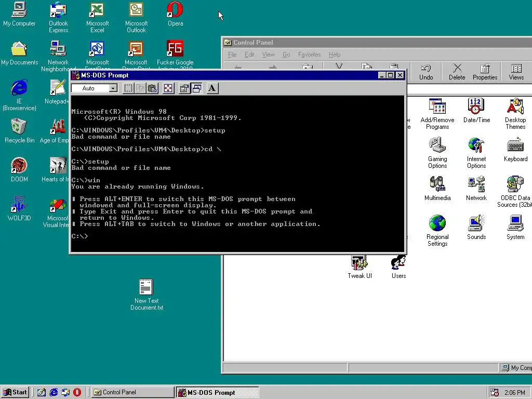This screenshot has width=532, height=399.
Task: Select the IE (Browservice) desktop icon
Action: [x=19, y=96]
